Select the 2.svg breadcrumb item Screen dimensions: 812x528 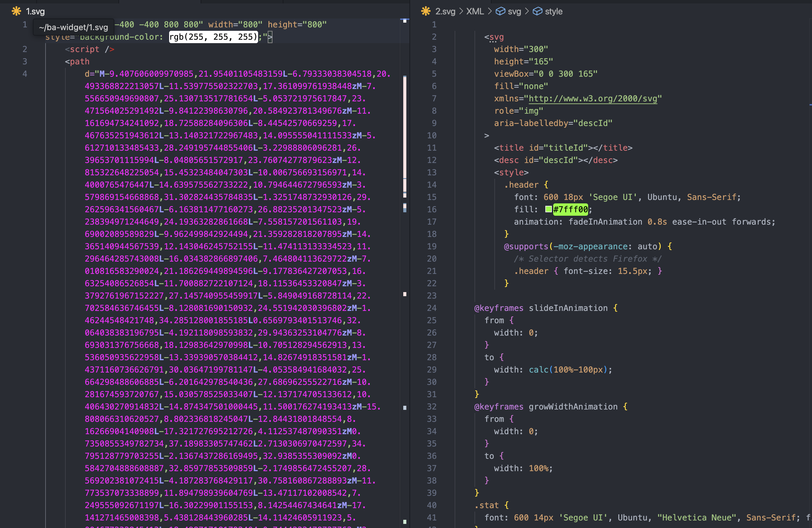click(x=445, y=11)
